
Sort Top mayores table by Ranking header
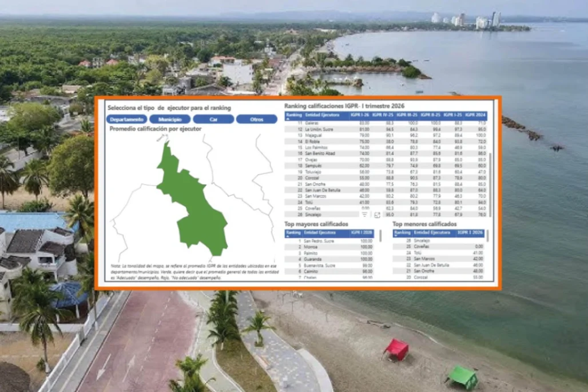tap(293, 233)
